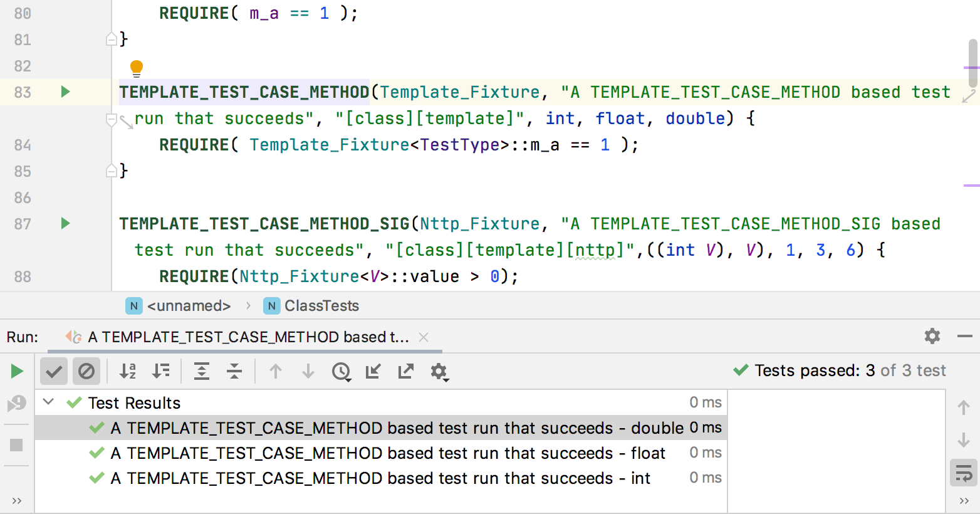Viewport: 980px width, 514px height.
Task: Toggle Show Ignored tests button
Action: pos(86,371)
